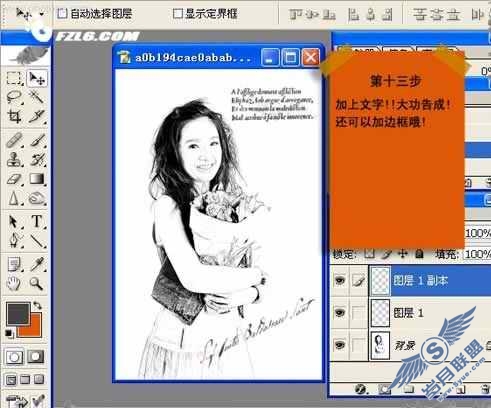Screen dimensions: 491x408
Task: Lock image pixels brush icon
Action: tap(386, 254)
